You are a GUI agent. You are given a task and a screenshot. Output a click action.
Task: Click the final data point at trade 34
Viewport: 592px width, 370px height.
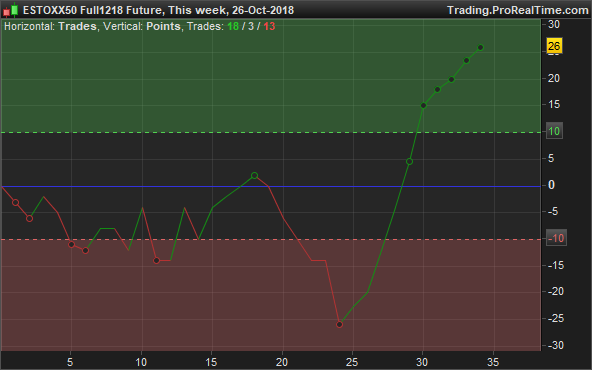pos(480,48)
